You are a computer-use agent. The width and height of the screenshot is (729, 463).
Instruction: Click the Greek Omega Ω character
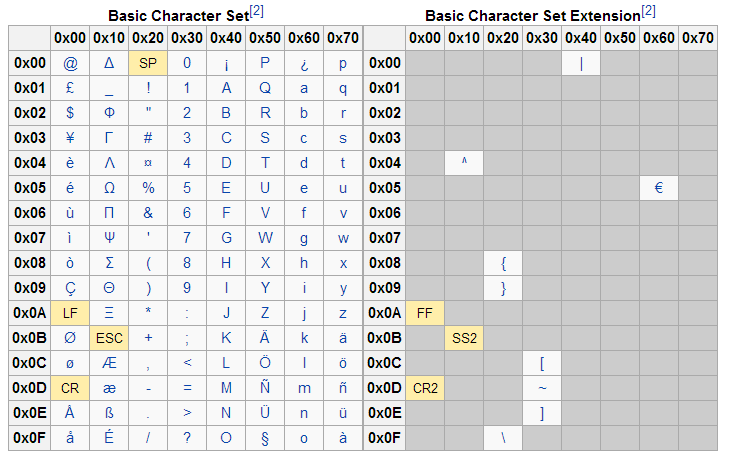point(109,188)
